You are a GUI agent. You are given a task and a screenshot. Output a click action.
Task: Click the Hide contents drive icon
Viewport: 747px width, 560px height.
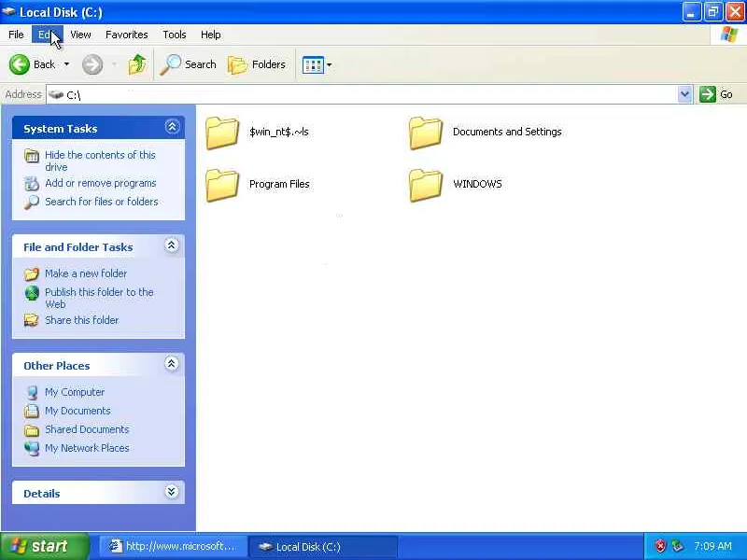[x=32, y=156]
